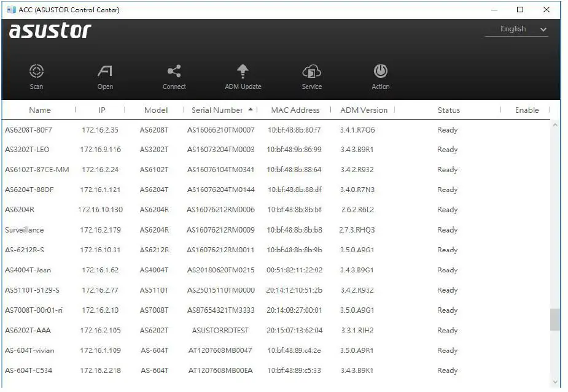Image resolution: width=568 pixels, height=392 pixels.
Task: Select the AS6208T-80F7 row
Action: click(x=276, y=129)
